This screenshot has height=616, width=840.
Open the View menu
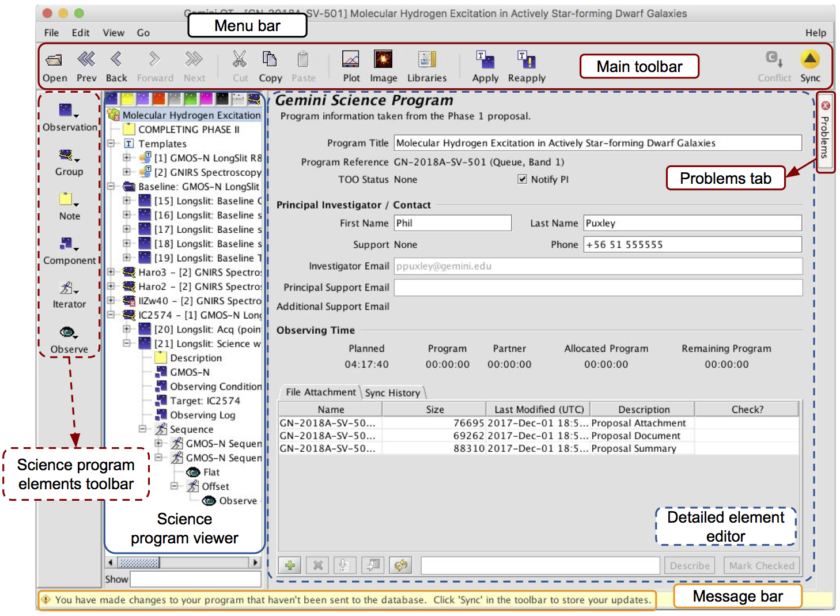[113, 33]
